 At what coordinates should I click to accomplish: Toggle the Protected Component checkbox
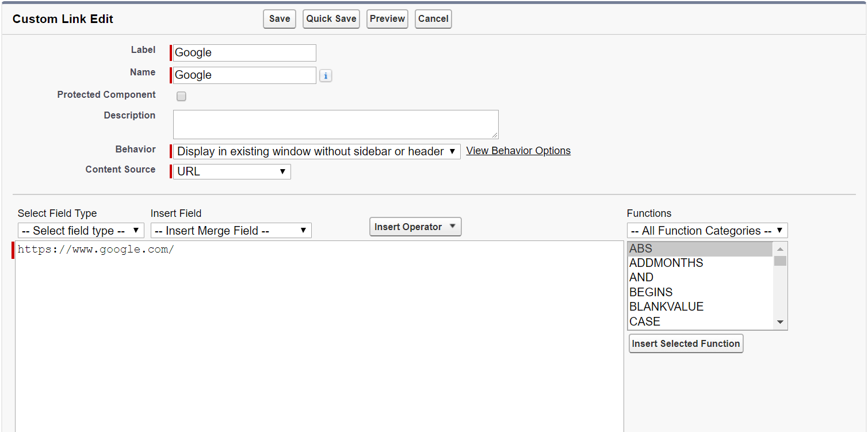coord(181,97)
